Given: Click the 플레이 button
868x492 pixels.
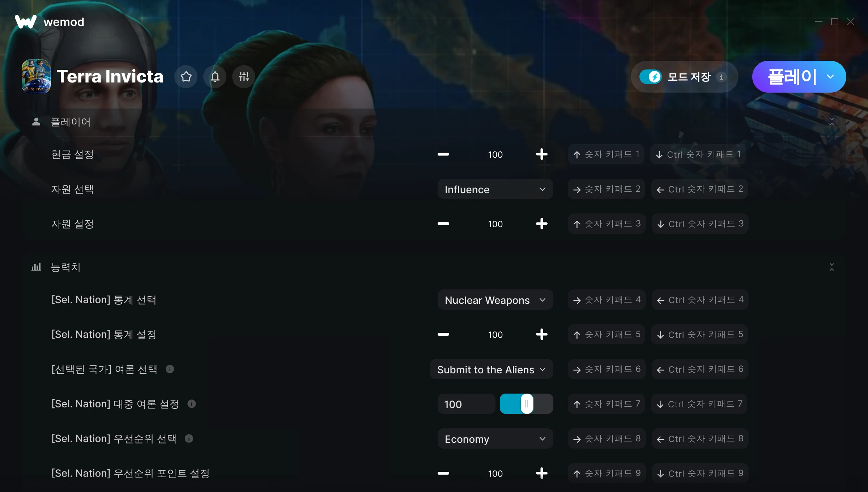Looking at the screenshot, I should [792, 77].
